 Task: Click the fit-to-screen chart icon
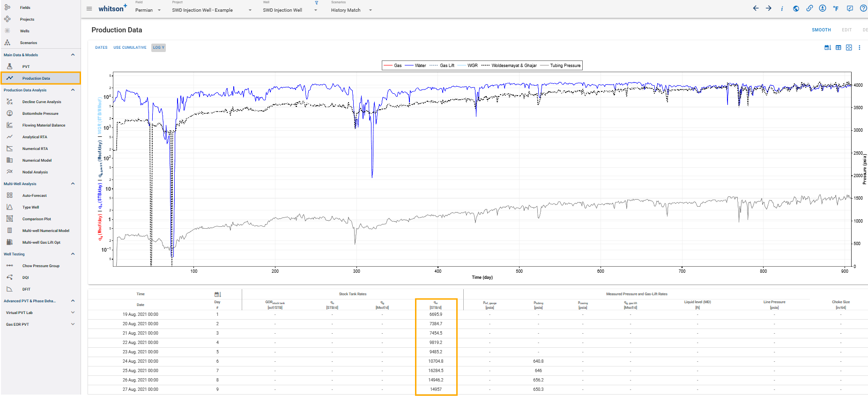tap(849, 47)
